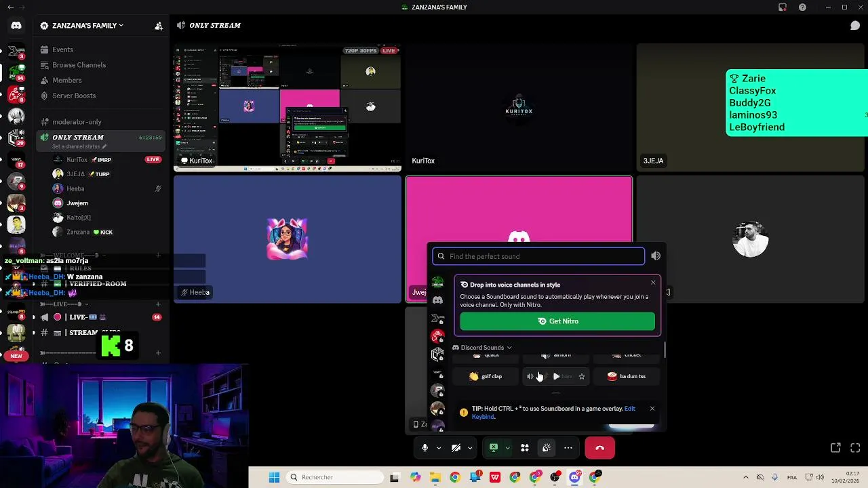Open KuriTox live stream thumbnail
868x488 pixels.
click(x=288, y=108)
